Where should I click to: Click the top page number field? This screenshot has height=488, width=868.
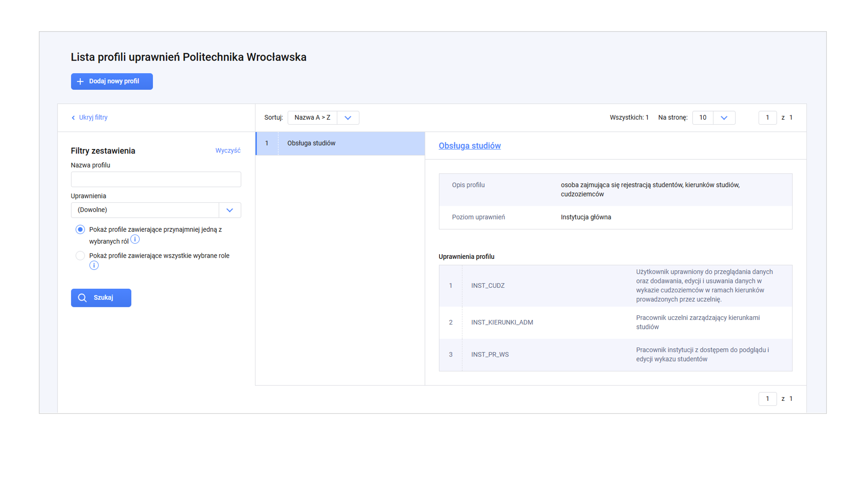(767, 117)
